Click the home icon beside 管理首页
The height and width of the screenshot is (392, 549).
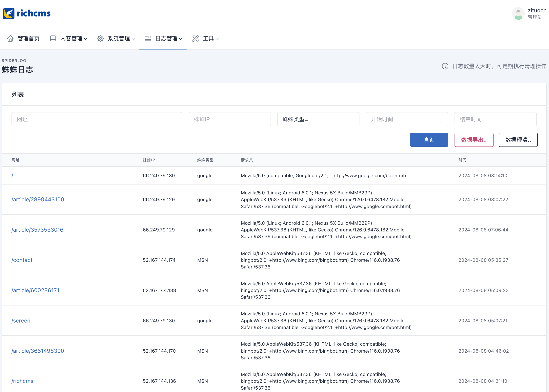(10, 38)
